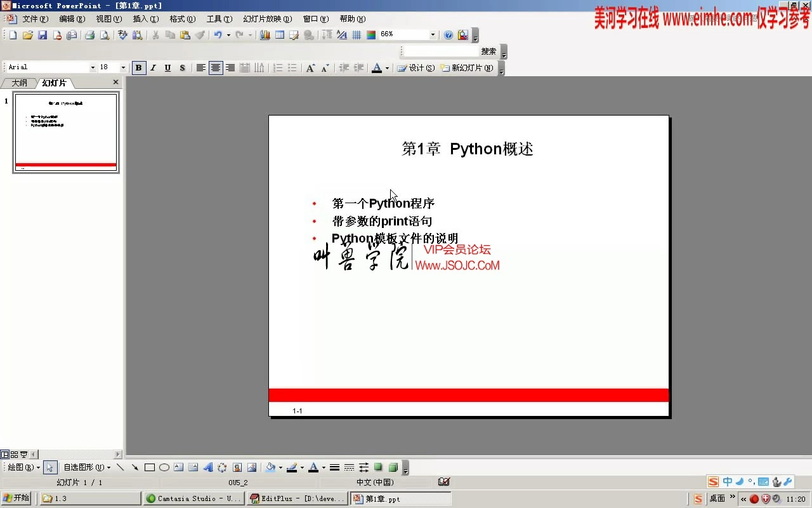Switch to the 大纲 outline tab
This screenshot has width=812, height=508.
[x=18, y=83]
